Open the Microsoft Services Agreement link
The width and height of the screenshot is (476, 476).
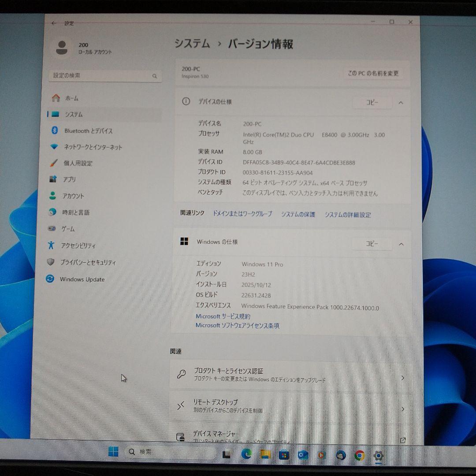point(223,316)
